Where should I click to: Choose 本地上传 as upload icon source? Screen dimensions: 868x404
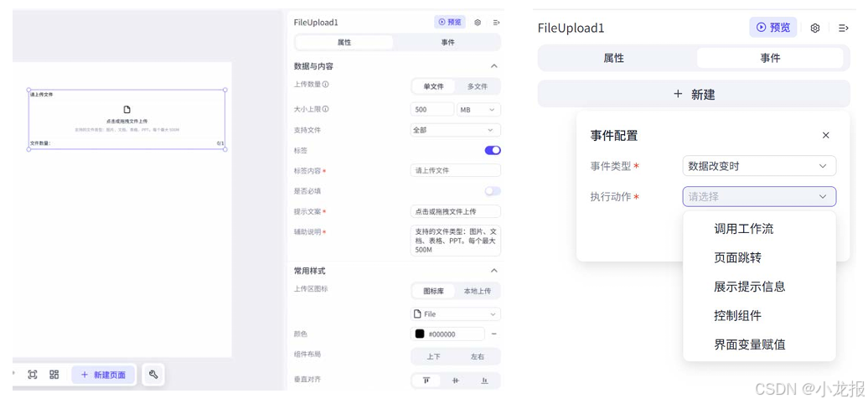[478, 291]
